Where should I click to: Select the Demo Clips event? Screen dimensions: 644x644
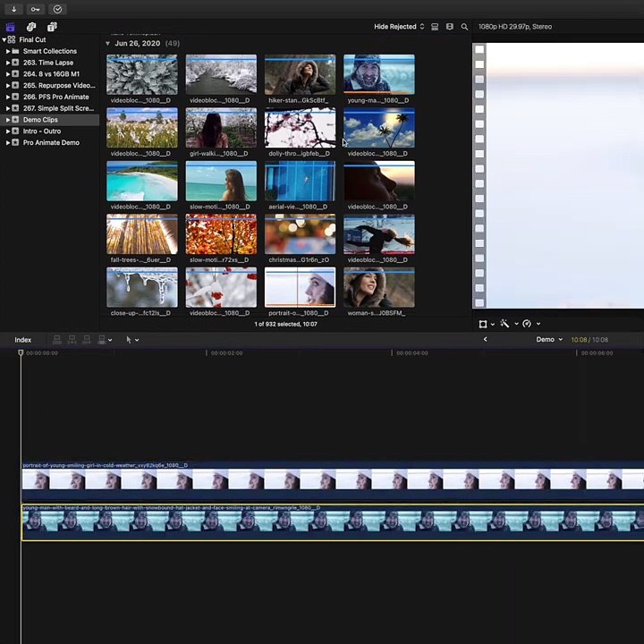[x=50, y=120]
